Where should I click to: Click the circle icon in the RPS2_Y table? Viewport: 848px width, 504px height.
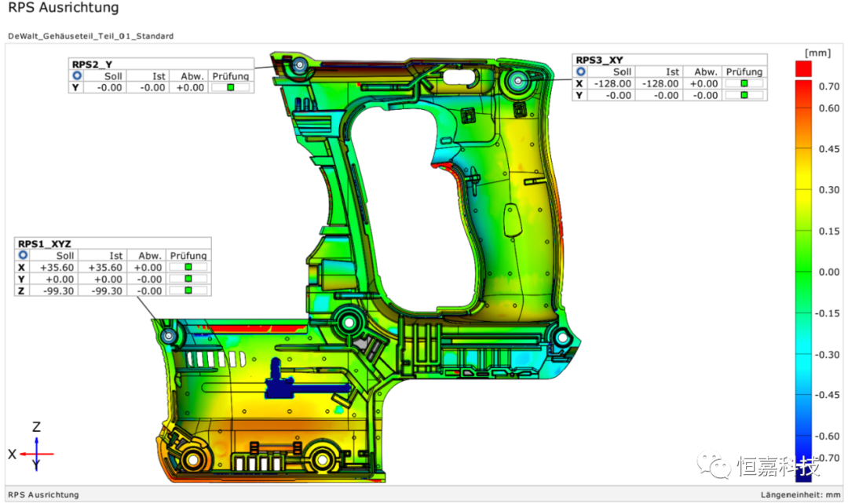coord(77,75)
